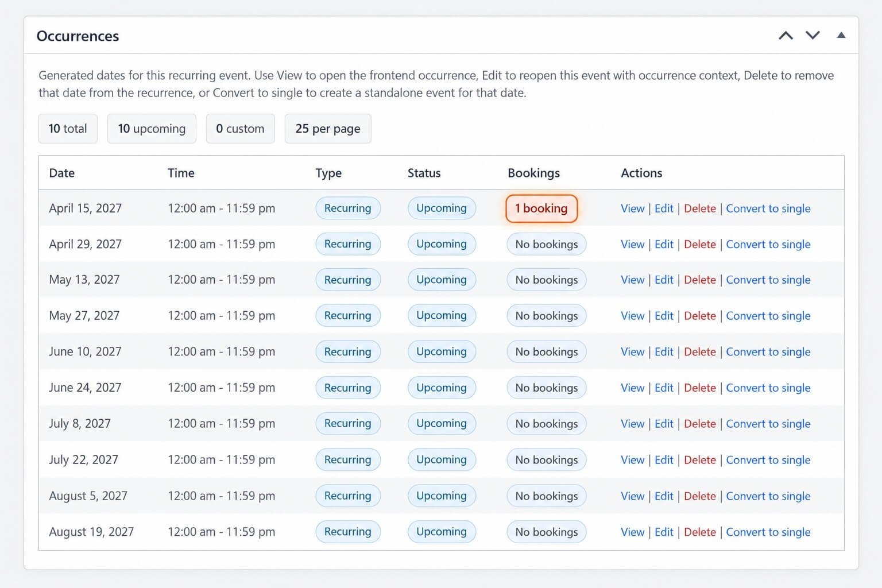
Task: Move the Occurrences panel up
Action: tap(786, 36)
